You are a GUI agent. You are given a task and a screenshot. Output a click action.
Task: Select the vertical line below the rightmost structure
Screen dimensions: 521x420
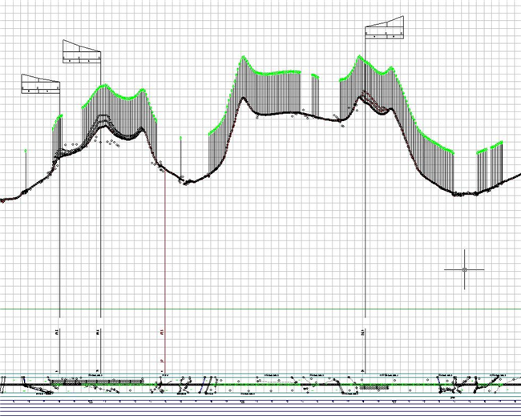coord(365,240)
